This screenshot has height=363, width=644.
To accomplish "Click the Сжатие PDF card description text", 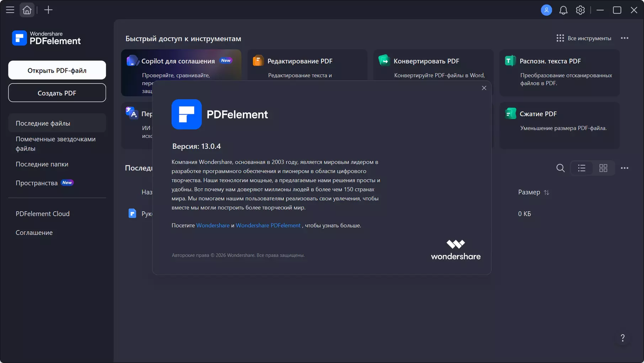I will click(563, 128).
